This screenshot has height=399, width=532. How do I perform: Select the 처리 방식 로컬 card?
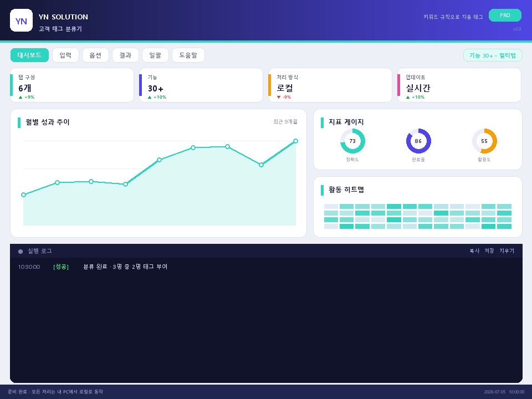[330, 85]
